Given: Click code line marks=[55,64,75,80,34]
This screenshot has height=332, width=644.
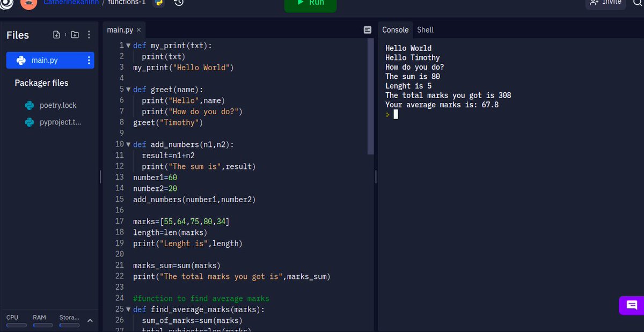Looking at the screenshot, I should (x=181, y=221).
